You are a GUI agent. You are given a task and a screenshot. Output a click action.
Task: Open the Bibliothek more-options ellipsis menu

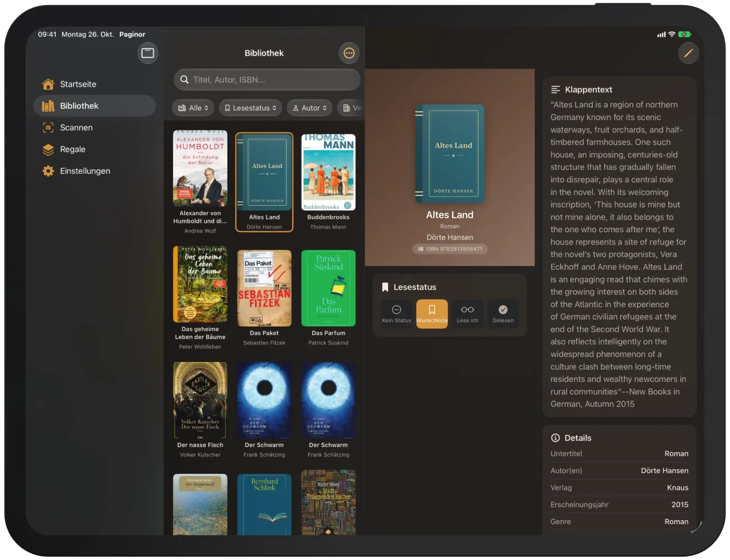pyautogui.click(x=349, y=53)
